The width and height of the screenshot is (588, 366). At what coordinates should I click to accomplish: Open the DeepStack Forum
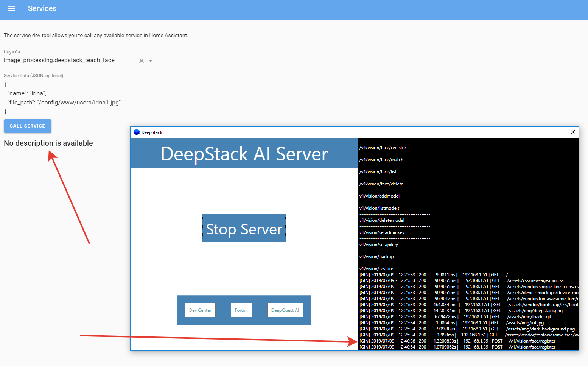[241, 310]
